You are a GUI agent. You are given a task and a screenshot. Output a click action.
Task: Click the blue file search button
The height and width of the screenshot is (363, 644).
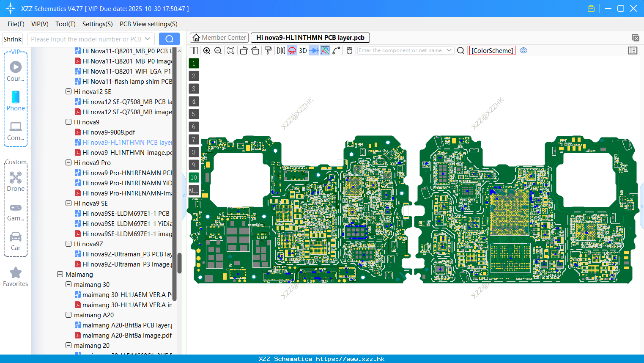pyautogui.click(x=169, y=39)
